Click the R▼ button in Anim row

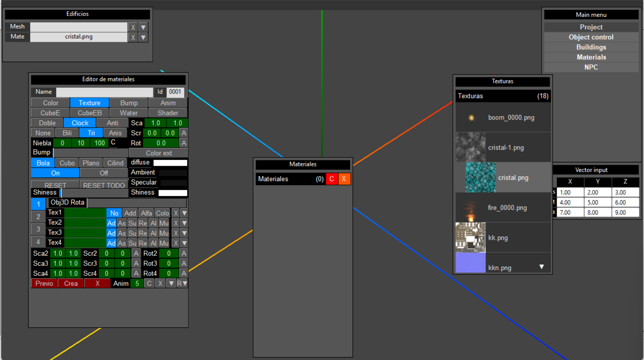point(182,283)
